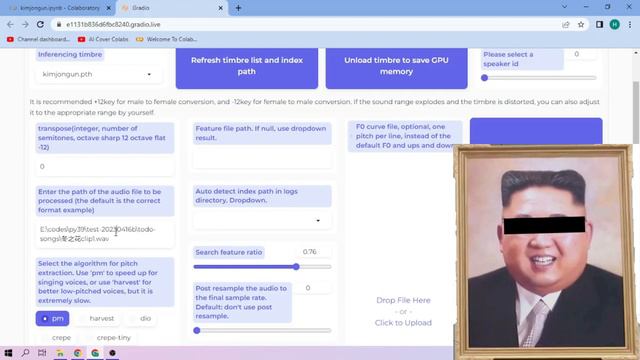The height and width of the screenshot is (360, 640).
Task: Open the second Chrome taskbar icon
Action: click(x=95, y=353)
